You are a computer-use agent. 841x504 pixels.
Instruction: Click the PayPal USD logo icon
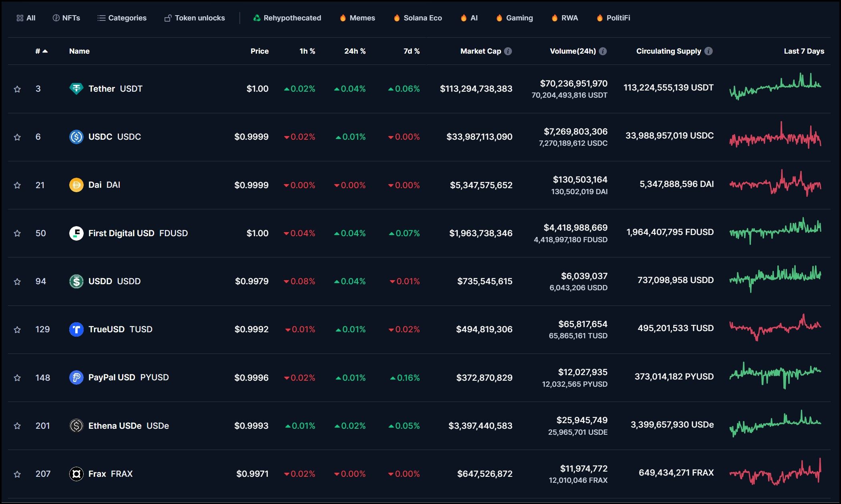[x=76, y=377]
